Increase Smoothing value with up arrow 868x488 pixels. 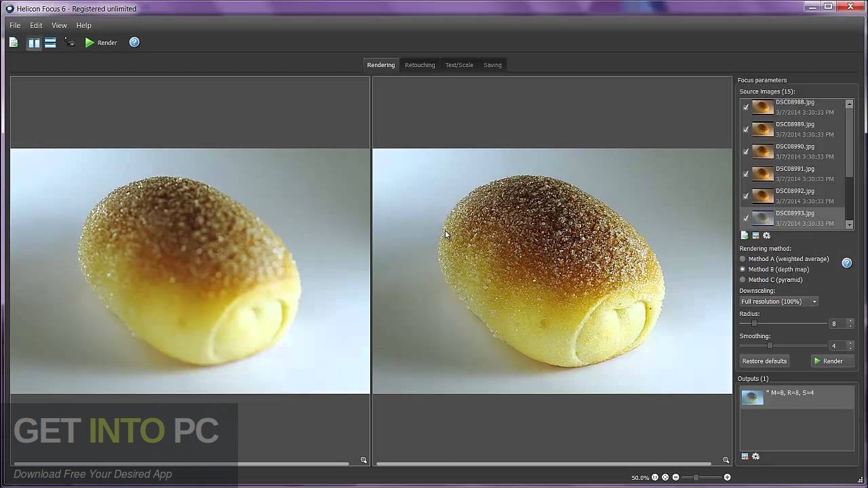point(850,343)
